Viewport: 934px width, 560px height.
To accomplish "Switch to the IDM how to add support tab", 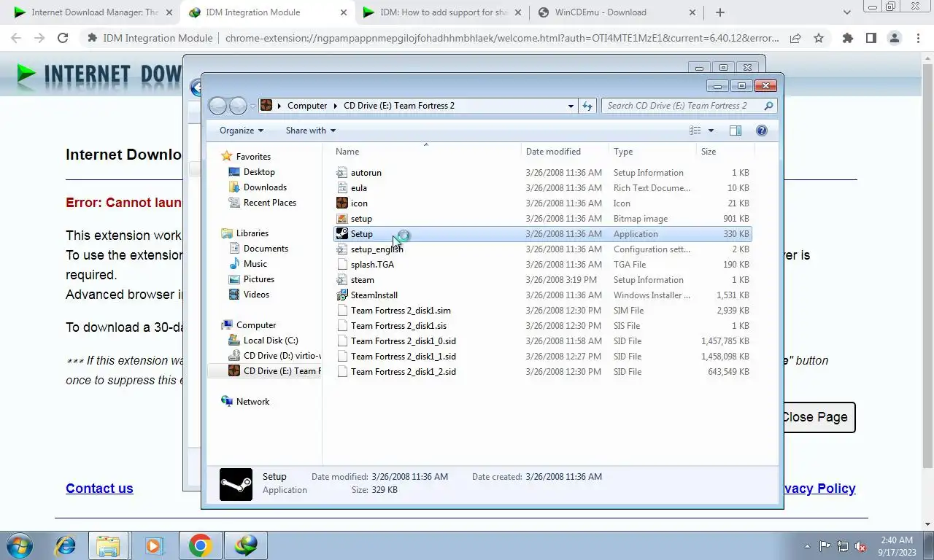I will coord(440,12).
